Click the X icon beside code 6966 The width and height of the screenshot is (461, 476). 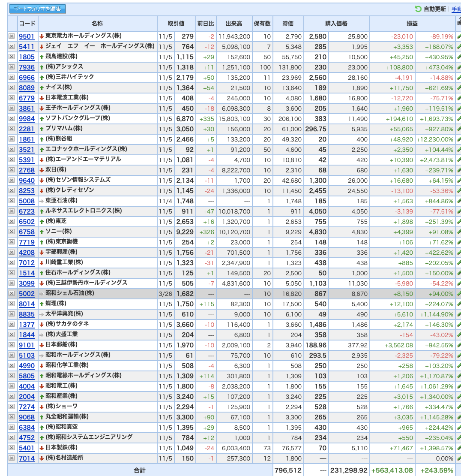point(12,78)
